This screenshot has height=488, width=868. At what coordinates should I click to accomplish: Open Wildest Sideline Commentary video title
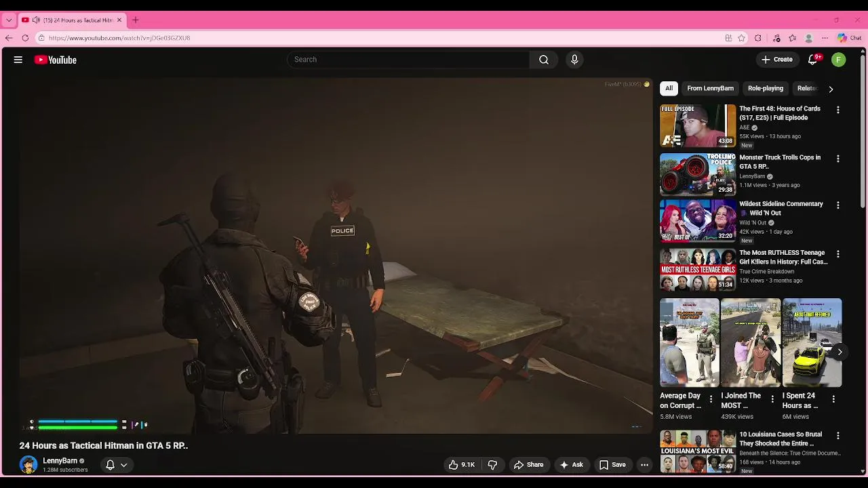(781, 208)
